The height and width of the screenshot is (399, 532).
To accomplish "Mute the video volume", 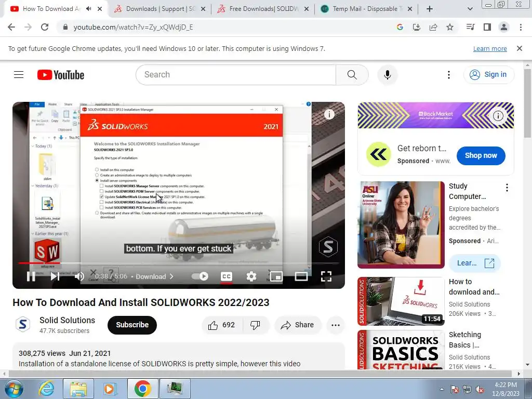I will pos(79,276).
